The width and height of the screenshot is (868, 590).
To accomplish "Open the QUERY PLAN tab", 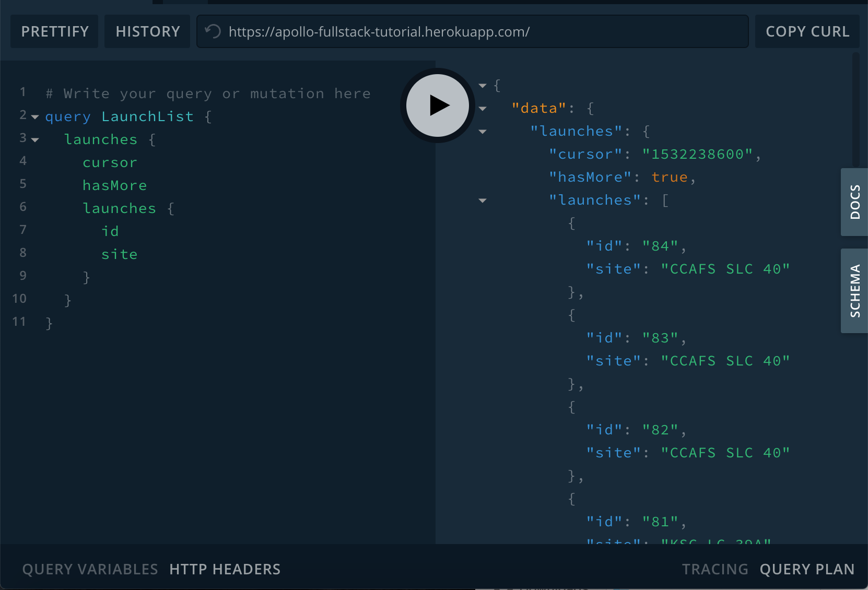I will tap(807, 569).
